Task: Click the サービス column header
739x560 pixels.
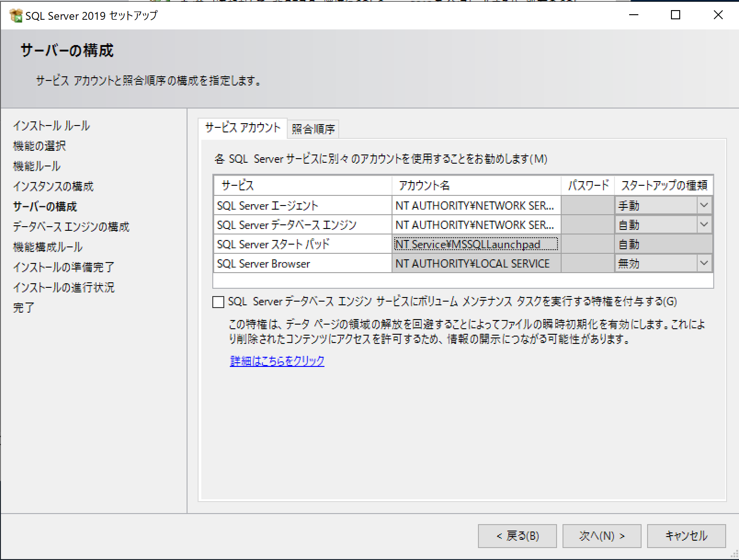Action: point(302,186)
